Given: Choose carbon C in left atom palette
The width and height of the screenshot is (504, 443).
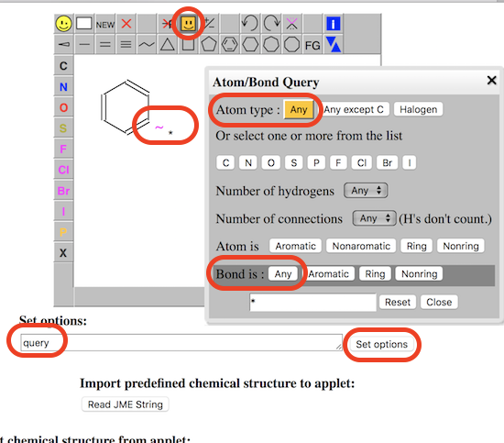Looking at the screenshot, I should (x=63, y=66).
